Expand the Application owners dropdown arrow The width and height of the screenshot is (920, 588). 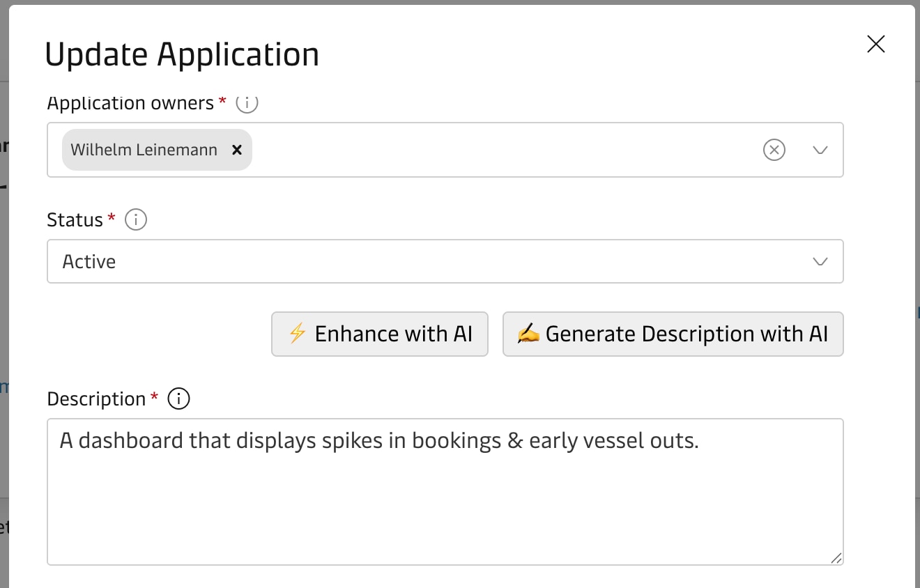tap(820, 150)
